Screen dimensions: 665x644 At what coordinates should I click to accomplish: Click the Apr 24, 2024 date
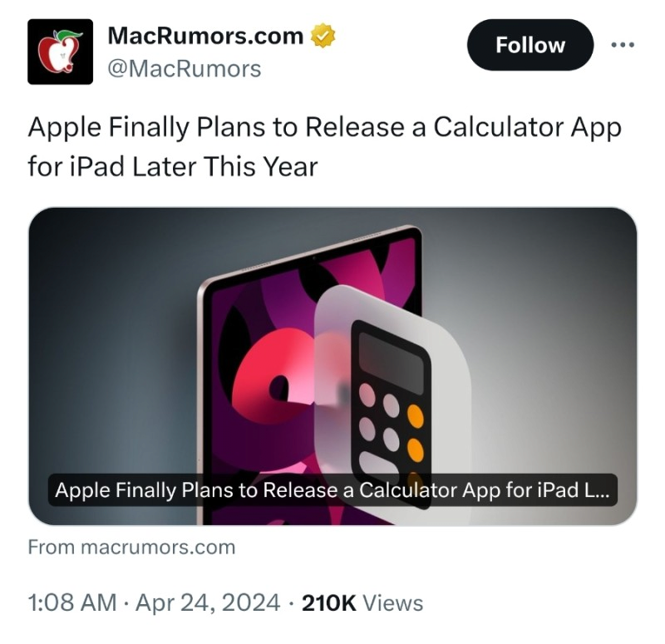tap(206, 602)
